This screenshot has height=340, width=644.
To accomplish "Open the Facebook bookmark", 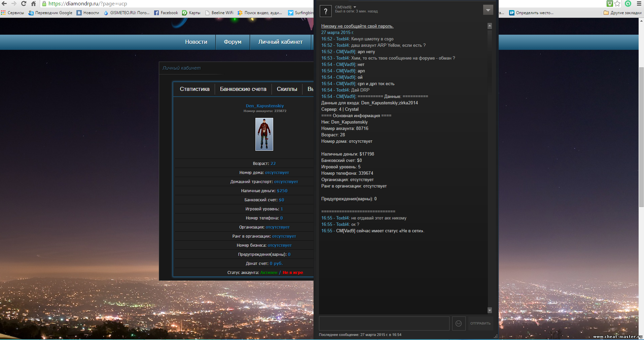I will (166, 13).
